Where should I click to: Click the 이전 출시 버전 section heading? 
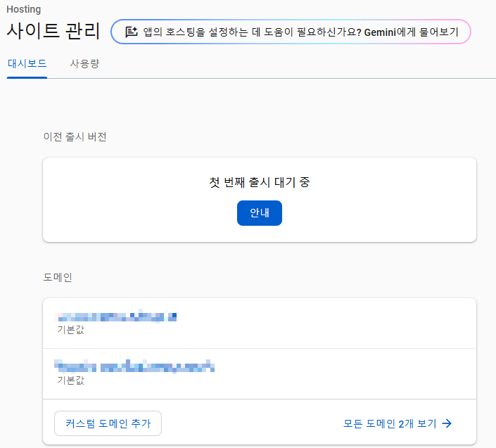coord(75,136)
